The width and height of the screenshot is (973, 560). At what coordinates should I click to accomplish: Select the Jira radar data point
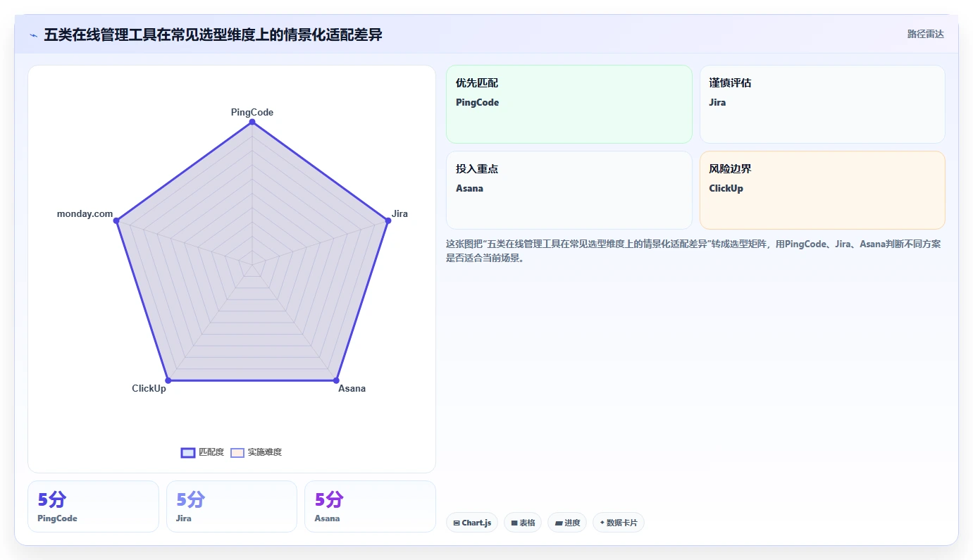point(388,221)
